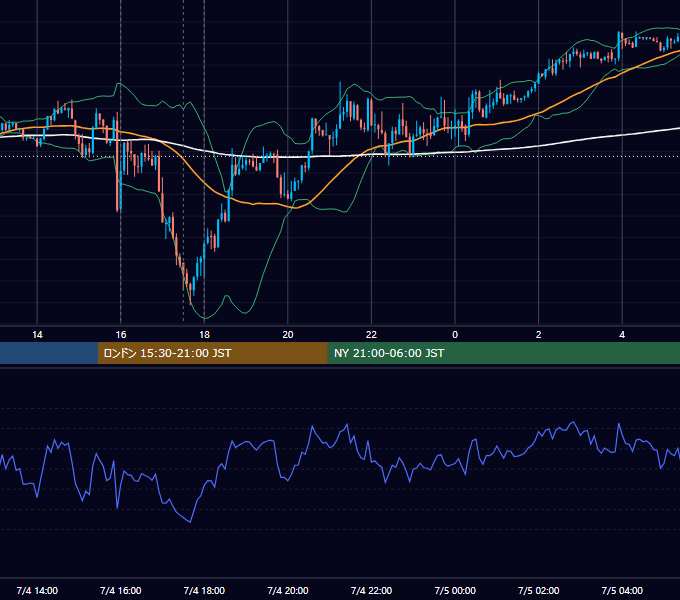Click the 7/5 02:00 time label
This screenshot has height=600, width=680.
[538, 590]
